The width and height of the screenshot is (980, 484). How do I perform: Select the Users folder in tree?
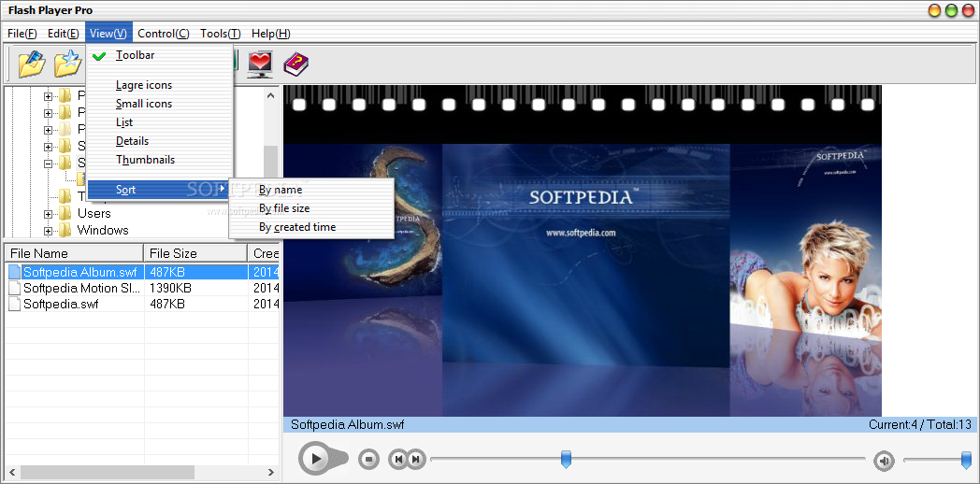(x=94, y=214)
